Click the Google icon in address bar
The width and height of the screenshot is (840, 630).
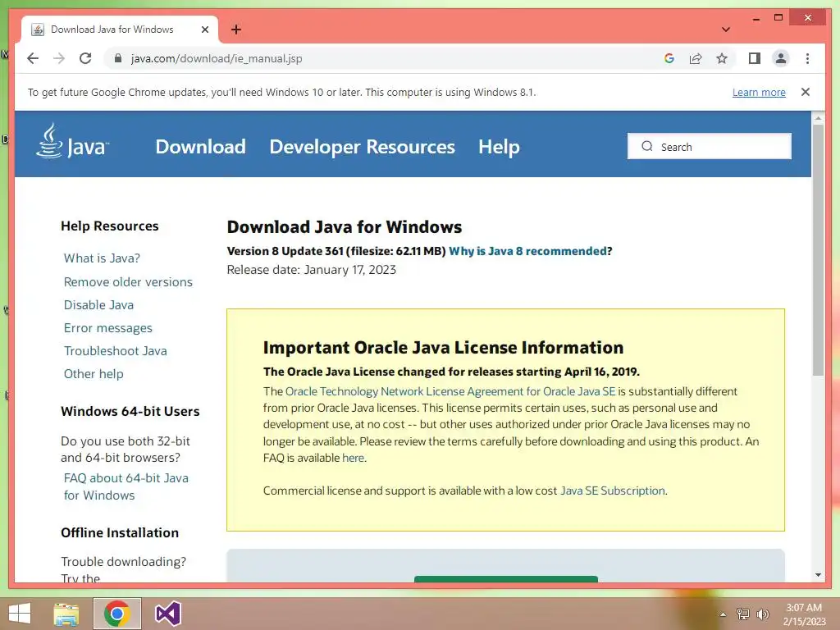point(669,58)
